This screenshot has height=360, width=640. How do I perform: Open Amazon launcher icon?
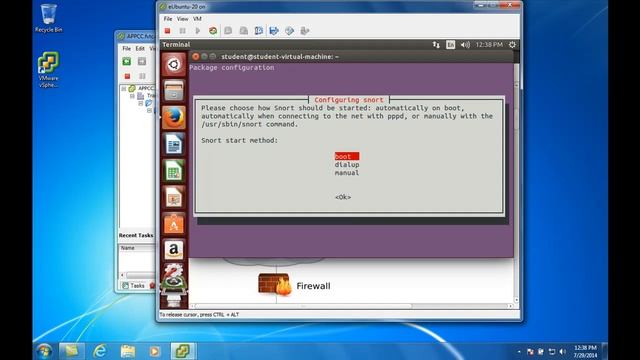click(173, 250)
